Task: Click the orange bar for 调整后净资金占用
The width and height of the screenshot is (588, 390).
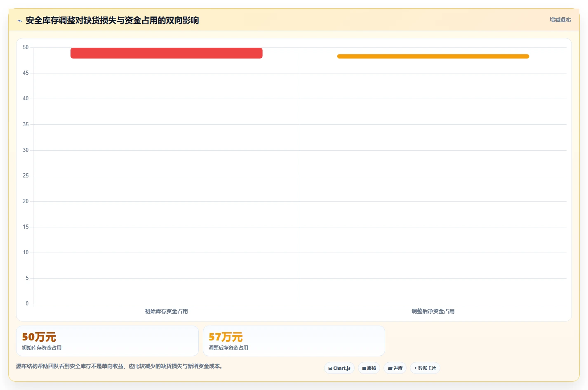Action: pos(433,56)
